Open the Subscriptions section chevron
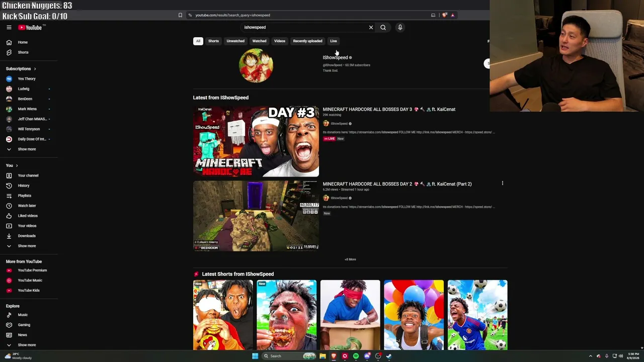Image resolution: width=644 pixels, height=362 pixels. coord(35,69)
